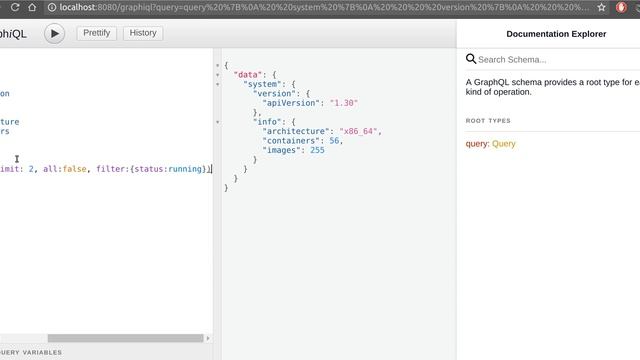Click all:false argument in query editor
The height and width of the screenshot is (360, 640).
pyautogui.click(x=64, y=169)
